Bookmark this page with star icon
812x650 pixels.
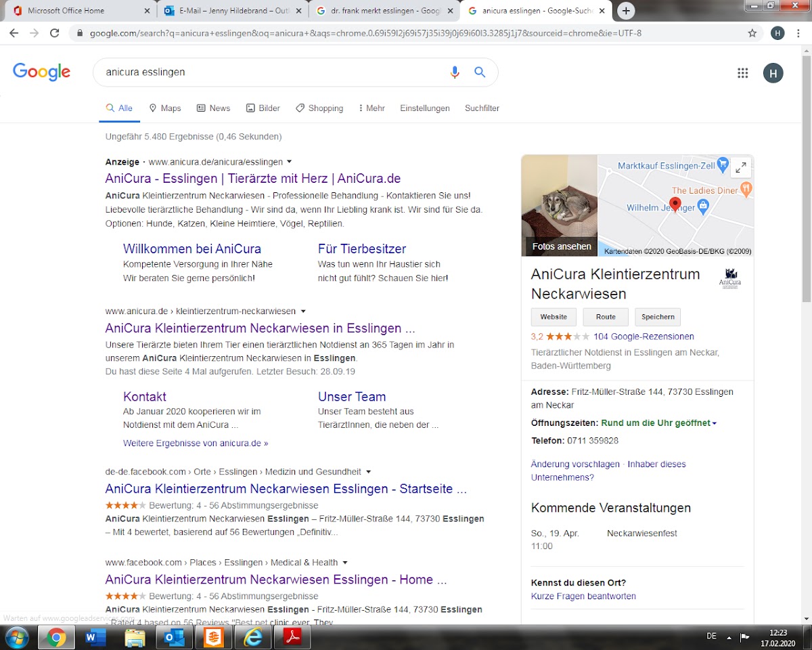[752, 33]
